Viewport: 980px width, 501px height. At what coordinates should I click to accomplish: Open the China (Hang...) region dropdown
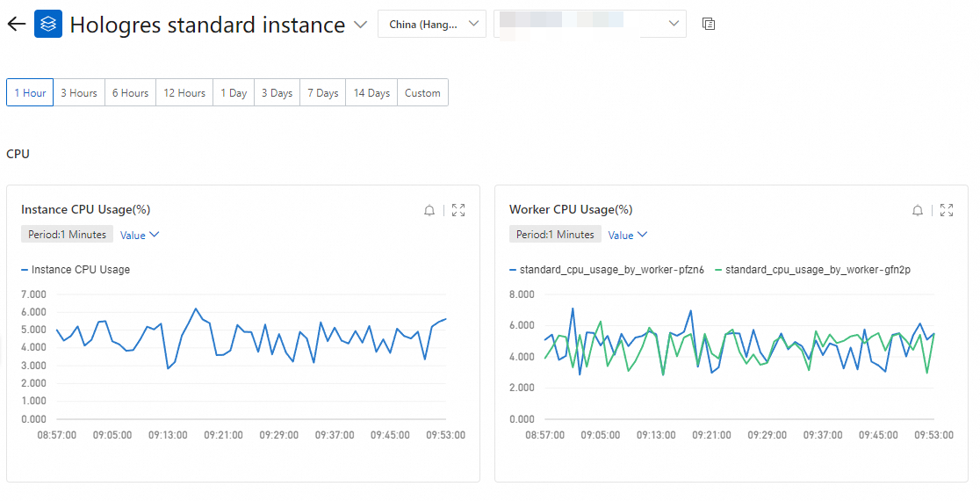pos(432,24)
